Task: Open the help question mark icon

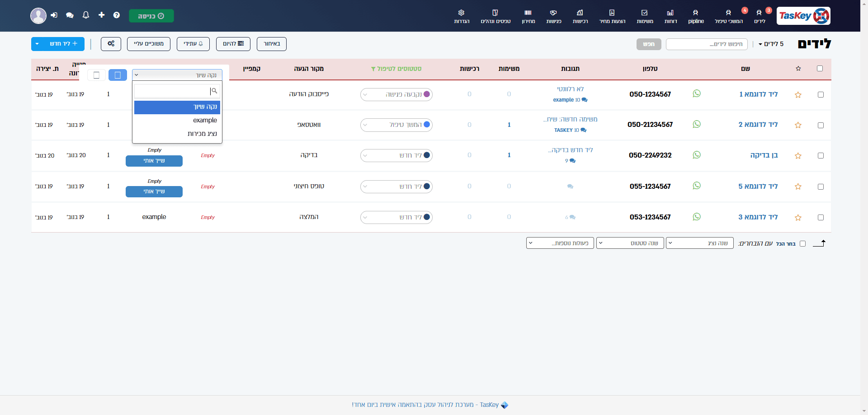Action: pos(117,15)
